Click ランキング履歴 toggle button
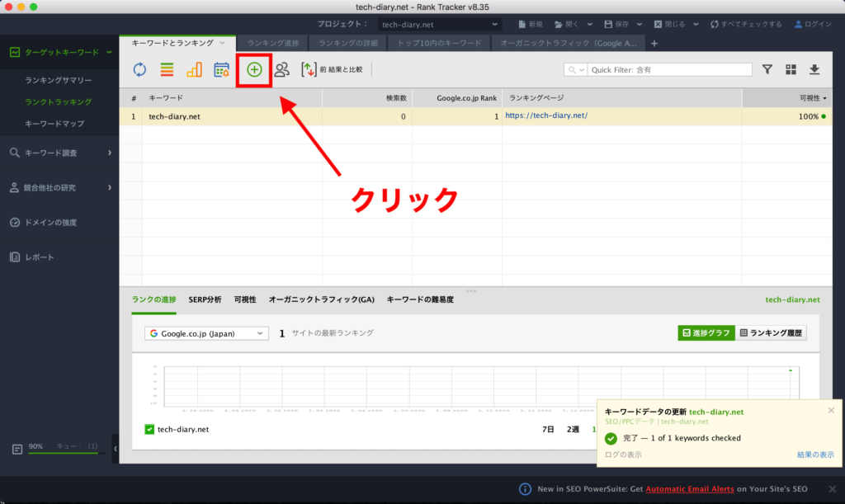This screenshot has width=845, height=504. tap(771, 332)
